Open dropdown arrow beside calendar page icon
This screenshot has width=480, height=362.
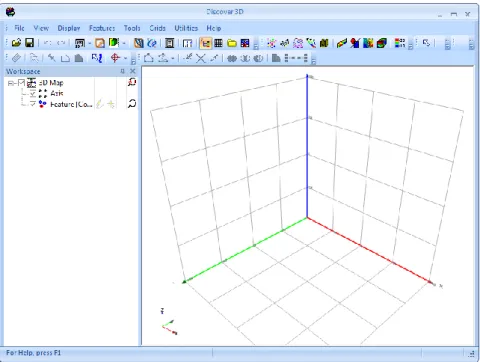coord(90,43)
